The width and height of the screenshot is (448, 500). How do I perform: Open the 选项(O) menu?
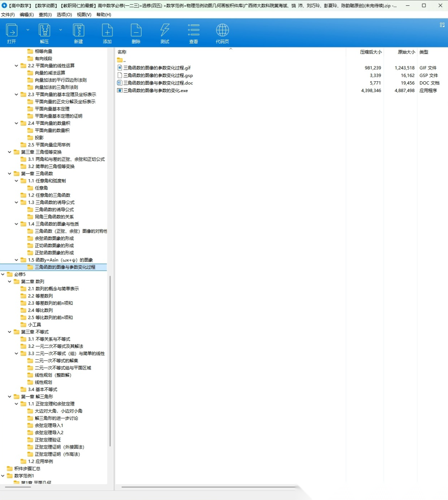[x=64, y=15]
